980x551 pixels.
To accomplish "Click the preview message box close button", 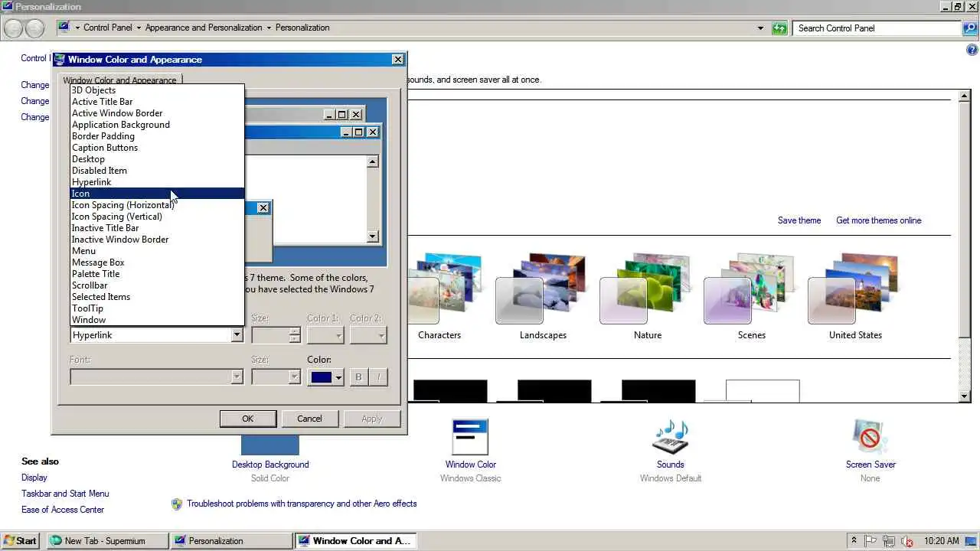I will (263, 208).
